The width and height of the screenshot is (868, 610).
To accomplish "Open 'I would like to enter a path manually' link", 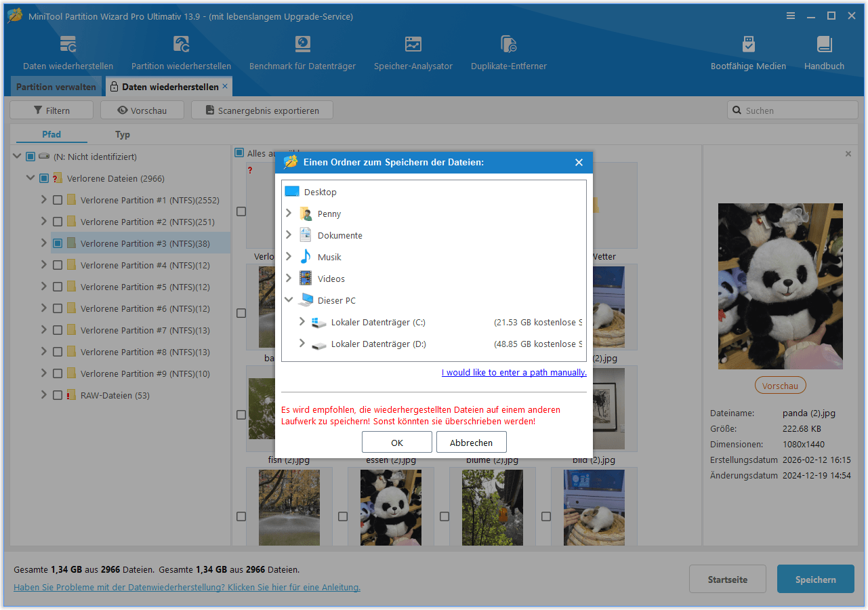I will [514, 372].
